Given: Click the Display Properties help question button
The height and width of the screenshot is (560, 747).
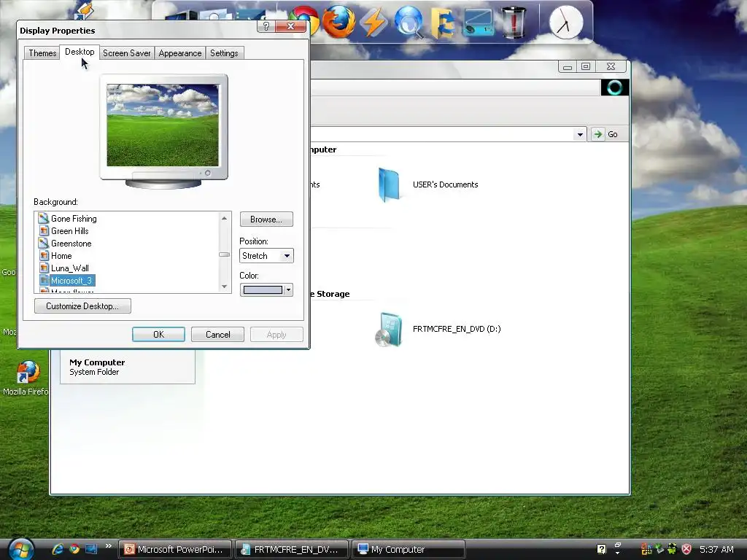Looking at the screenshot, I should [x=266, y=26].
